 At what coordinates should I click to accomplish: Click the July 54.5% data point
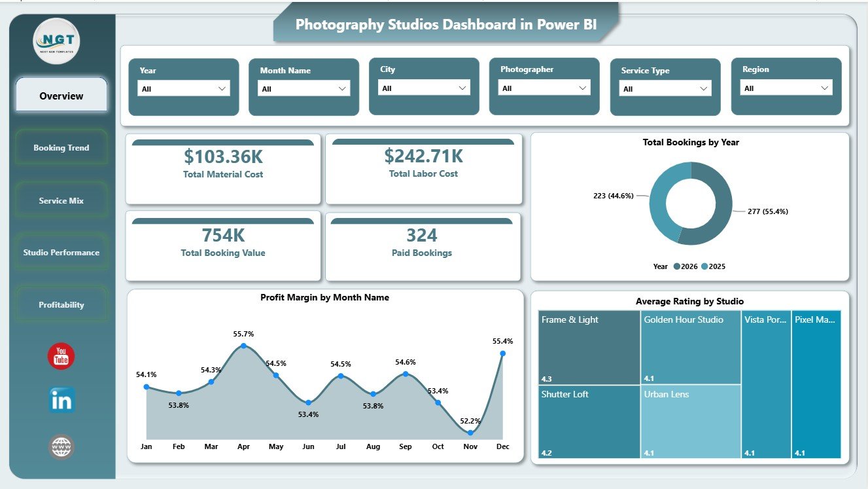[341, 376]
